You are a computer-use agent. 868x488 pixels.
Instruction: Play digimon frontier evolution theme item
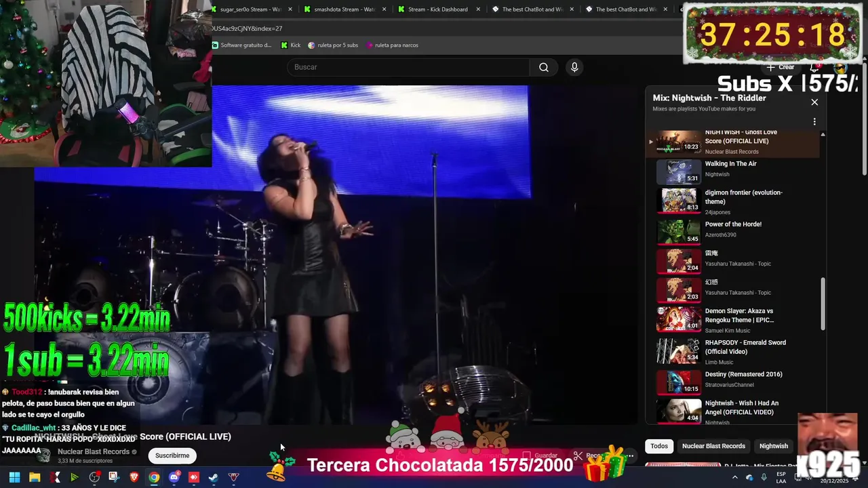tap(732, 201)
